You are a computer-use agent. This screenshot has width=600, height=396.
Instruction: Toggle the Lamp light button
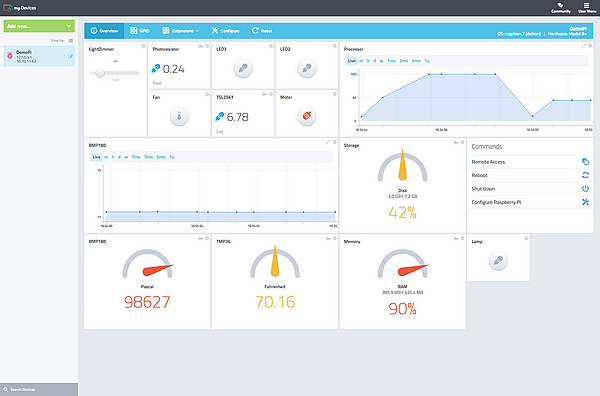[x=498, y=261]
